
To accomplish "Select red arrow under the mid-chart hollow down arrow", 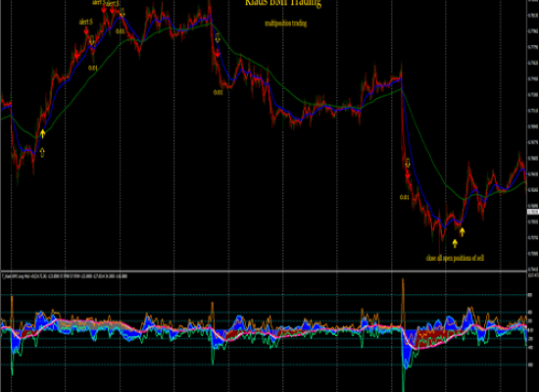I will (x=218, y=53).
